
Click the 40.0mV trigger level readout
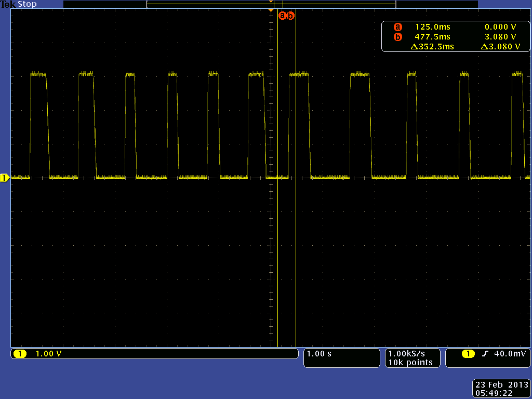pyautogui.click(x=510, y=354)
